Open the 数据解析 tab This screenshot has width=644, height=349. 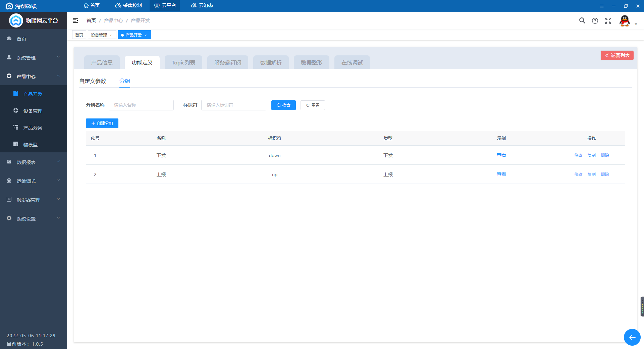[x=271, y=62]
